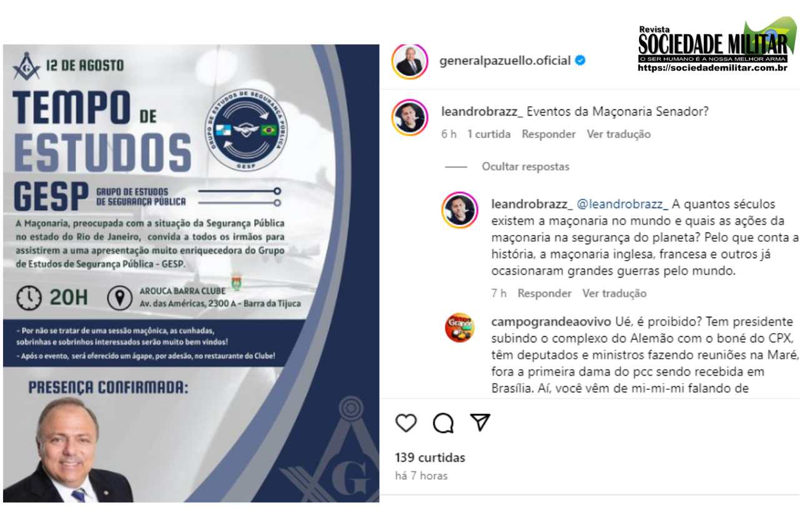The width and height of the screenshot is (812, 508).
Task: Open generalpazuello.oficial profile picture
Action: click(410, 61)
